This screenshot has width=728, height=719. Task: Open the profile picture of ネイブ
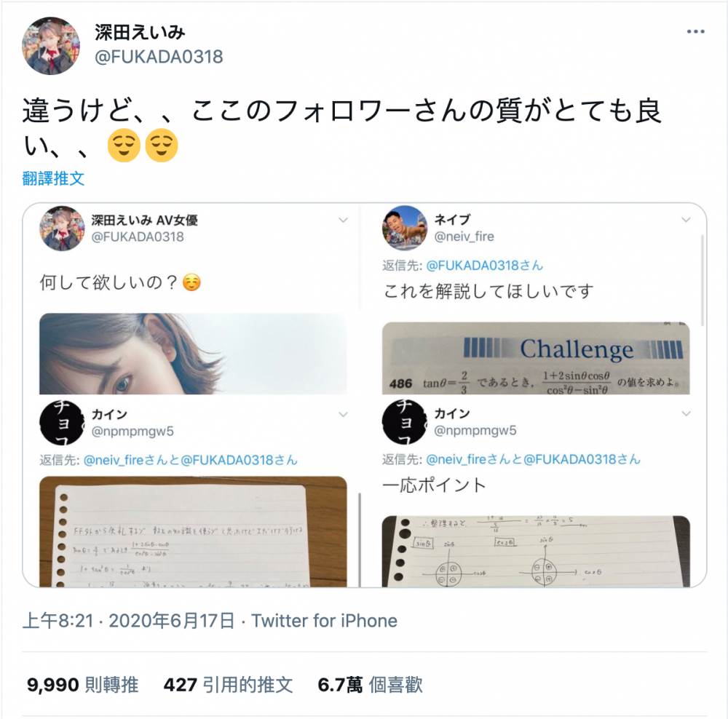[x=404, y=228]
